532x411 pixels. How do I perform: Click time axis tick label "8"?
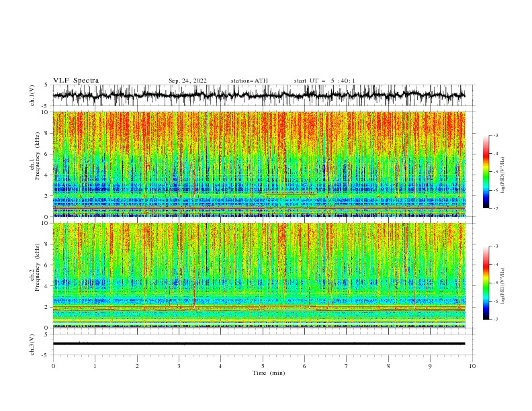388,366
